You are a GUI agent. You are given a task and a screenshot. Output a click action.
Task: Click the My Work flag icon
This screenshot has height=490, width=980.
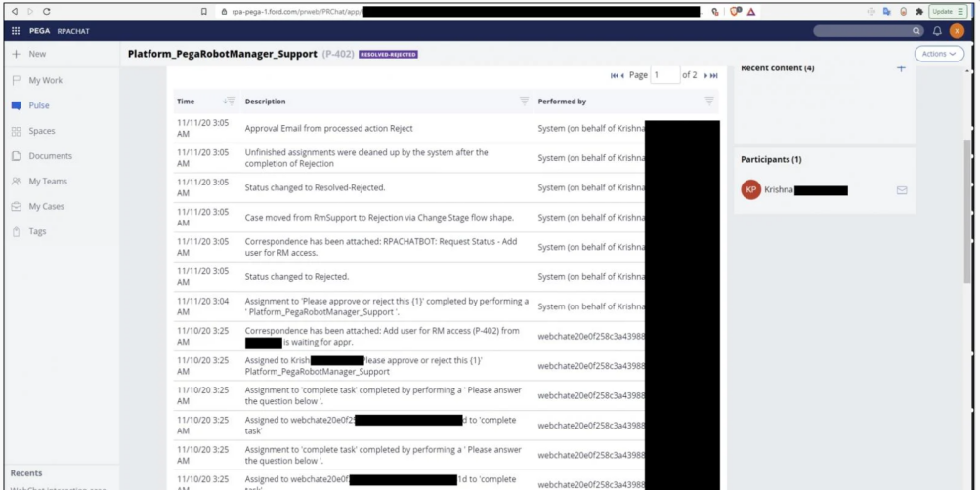click(17, 80)
